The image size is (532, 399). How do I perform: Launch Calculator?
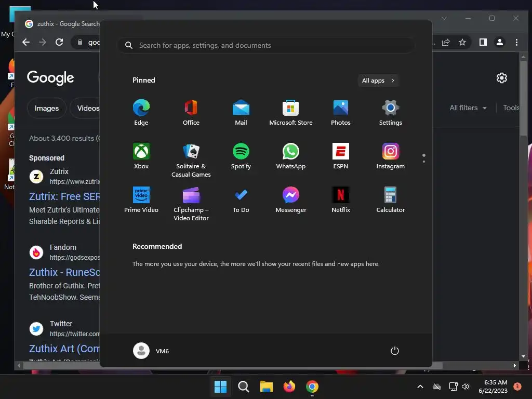[x=391, y=200]
